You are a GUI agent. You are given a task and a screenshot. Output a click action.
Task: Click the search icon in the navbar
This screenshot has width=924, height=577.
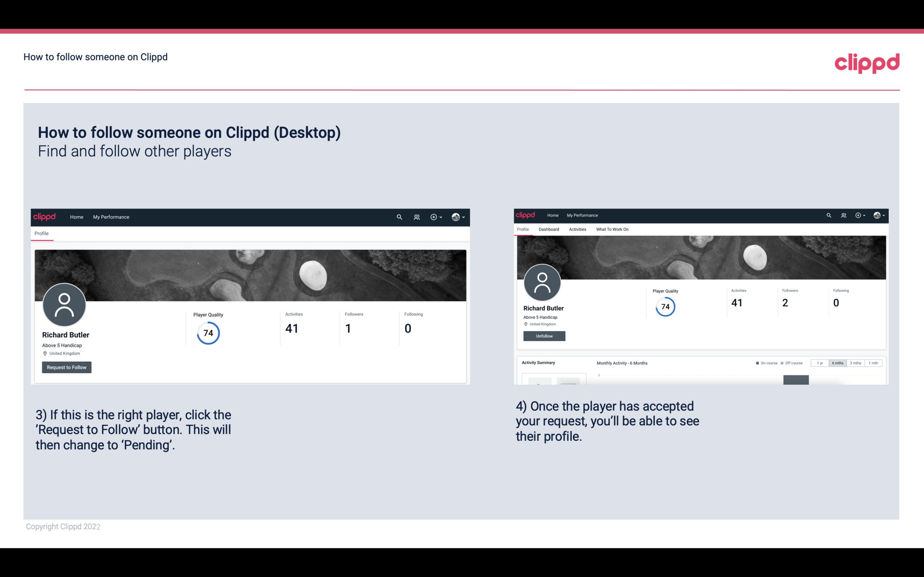[x=399, y=217]
